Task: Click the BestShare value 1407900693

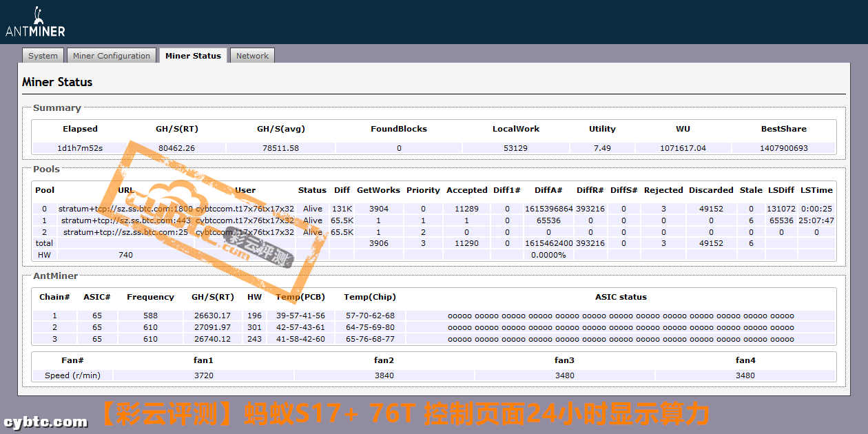Action: (783, 148)
